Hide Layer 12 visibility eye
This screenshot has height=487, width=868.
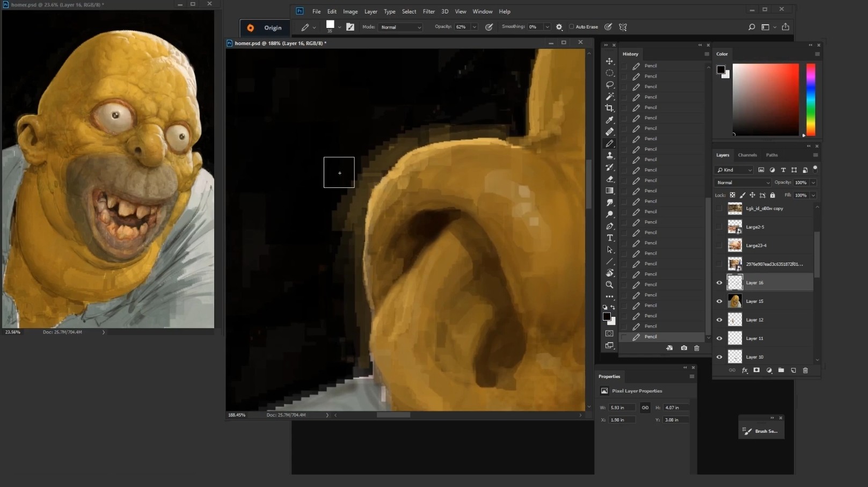coord(719,320)
